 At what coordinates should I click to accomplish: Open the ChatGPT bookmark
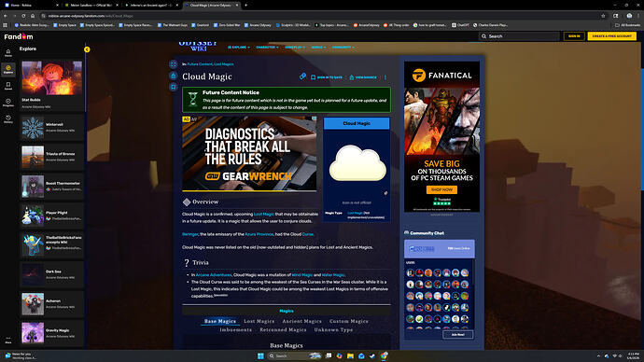(460, 25)
